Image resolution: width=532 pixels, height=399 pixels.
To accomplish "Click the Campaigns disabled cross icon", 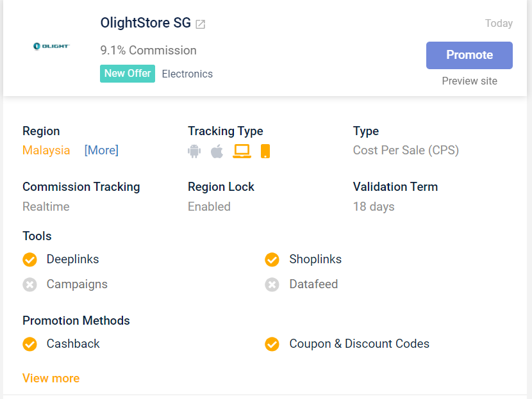I will tap(30, 285).
